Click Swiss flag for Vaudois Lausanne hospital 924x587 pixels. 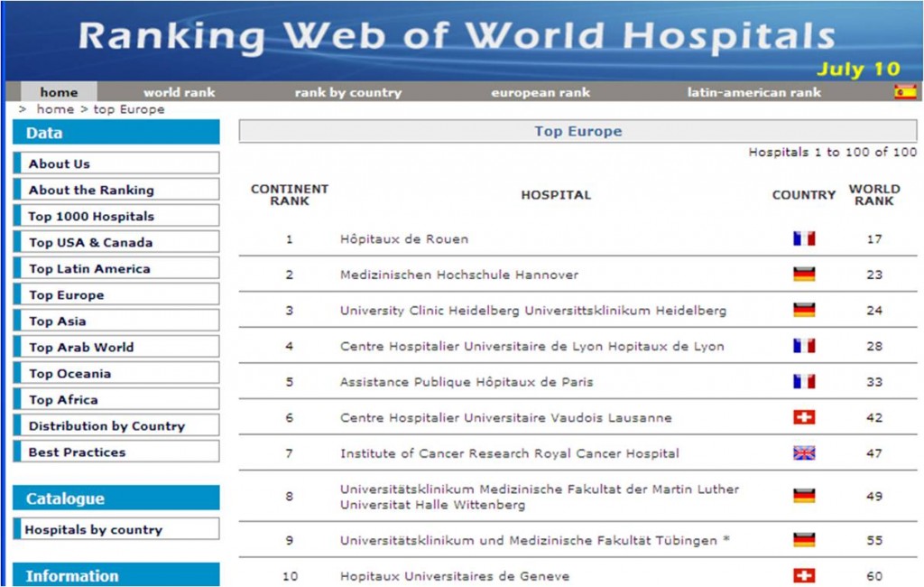803,418
